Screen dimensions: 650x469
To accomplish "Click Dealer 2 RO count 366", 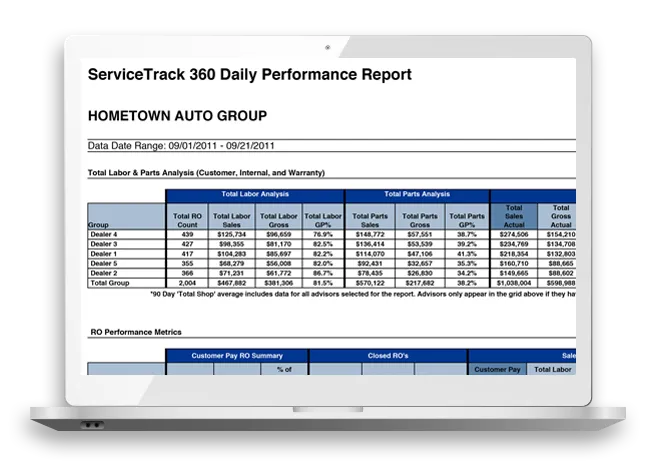I will [x=187, y=273].
